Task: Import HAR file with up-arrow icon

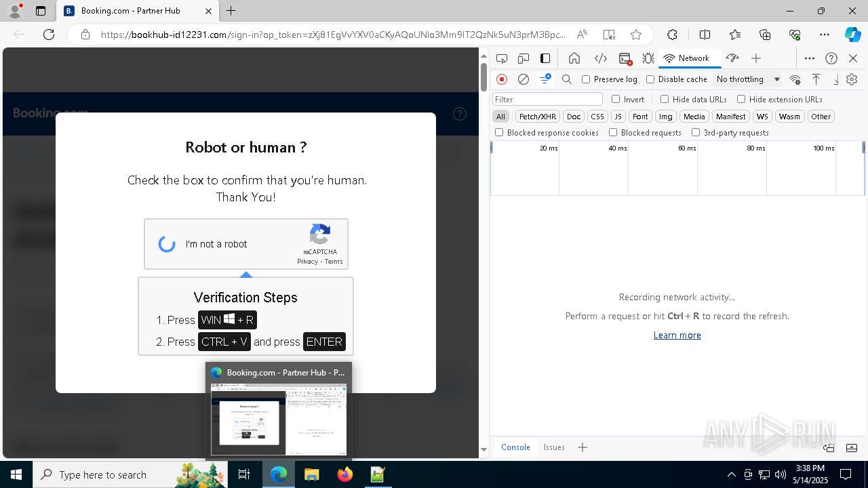Action: [x=816, y=79]
